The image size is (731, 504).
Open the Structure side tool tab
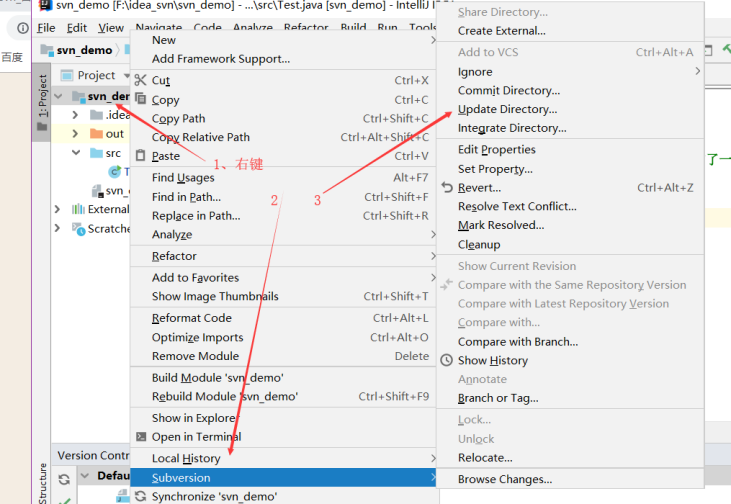(42, 483)
